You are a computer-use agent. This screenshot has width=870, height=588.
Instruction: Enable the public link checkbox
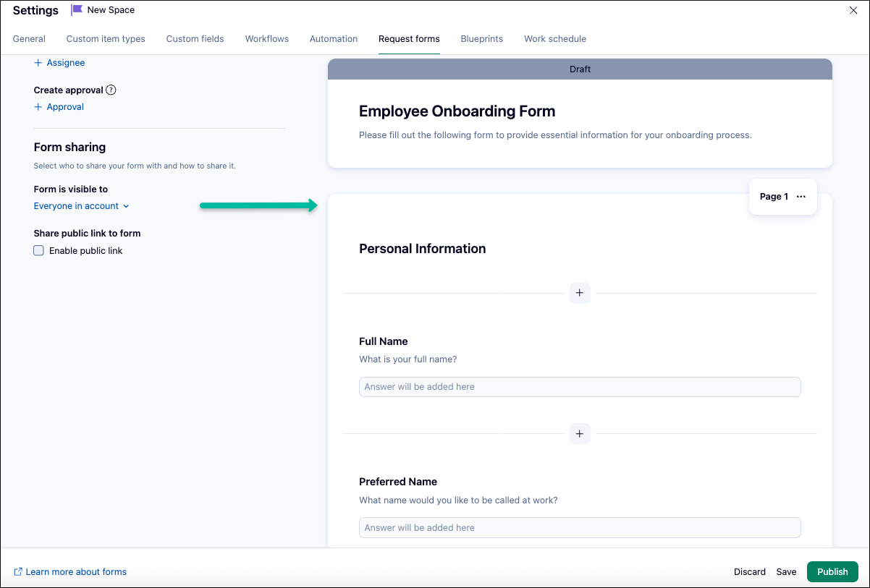39,251
